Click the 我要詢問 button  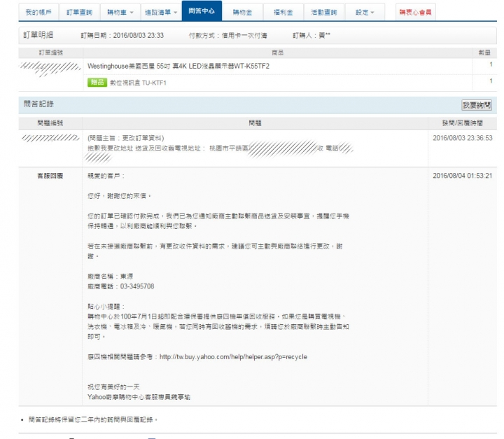point(477,105)
